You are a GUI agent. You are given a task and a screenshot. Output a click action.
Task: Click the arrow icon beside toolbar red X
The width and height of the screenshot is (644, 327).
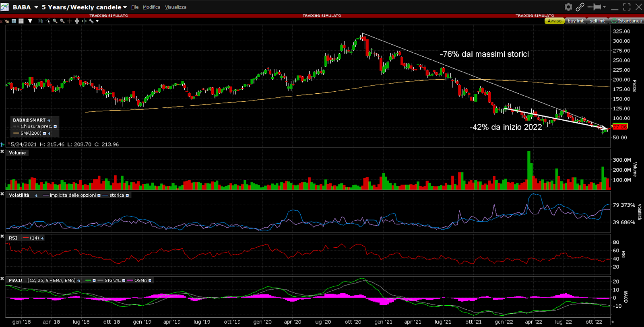point(7,21)
